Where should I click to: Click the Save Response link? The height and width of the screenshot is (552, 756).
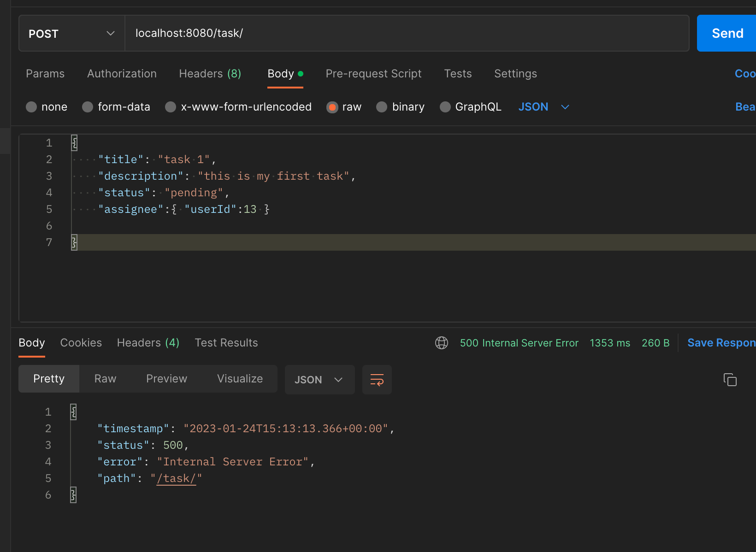(721, 343)
